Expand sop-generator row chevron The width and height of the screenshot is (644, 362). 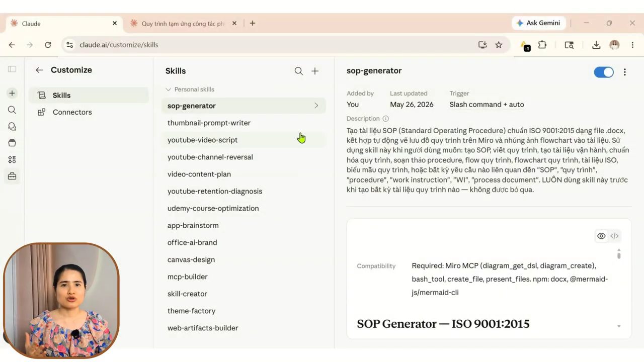coord(316,106)
